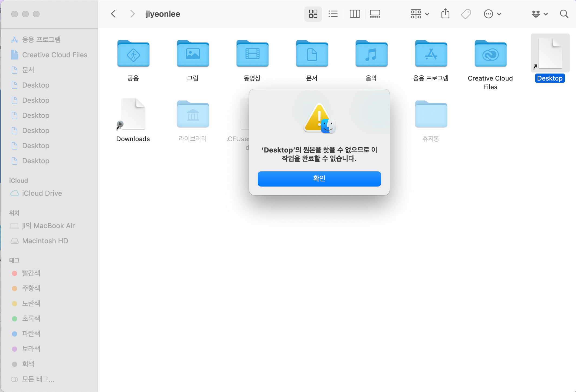576x392 pixels.
Task: Click the search magnifier icon
Action: tap(564, 14)
